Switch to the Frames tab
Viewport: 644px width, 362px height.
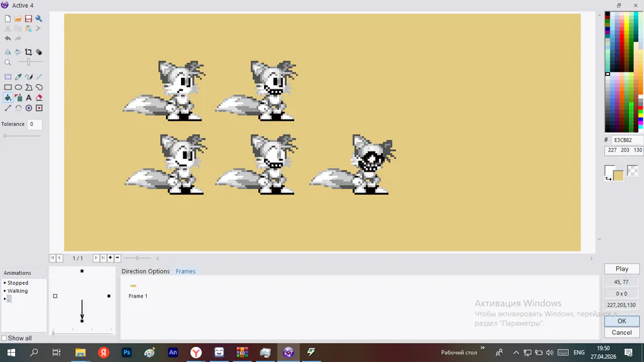[185, 271]
